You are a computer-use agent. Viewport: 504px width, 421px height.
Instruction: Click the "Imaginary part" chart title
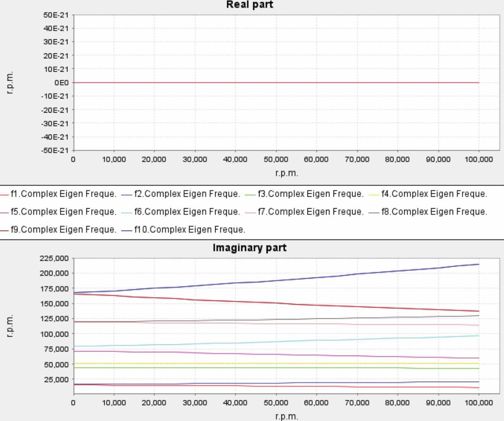pos(250,248)
